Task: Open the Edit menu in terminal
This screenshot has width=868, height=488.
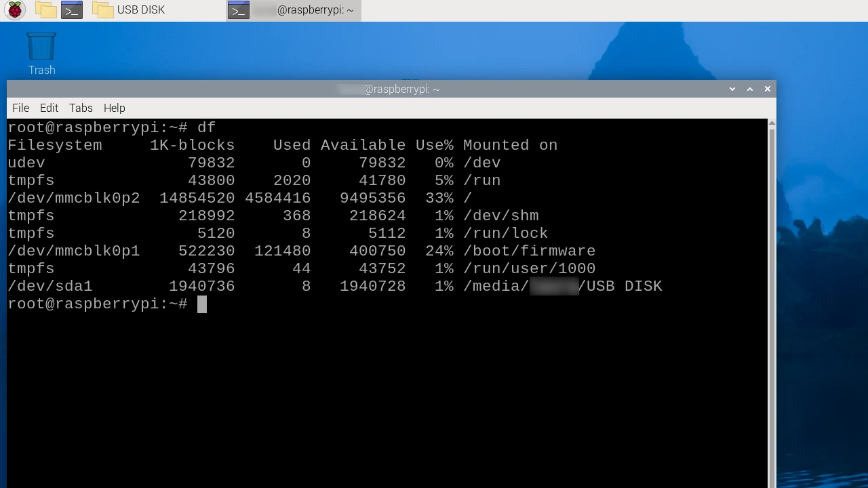Action: [49, 108]
